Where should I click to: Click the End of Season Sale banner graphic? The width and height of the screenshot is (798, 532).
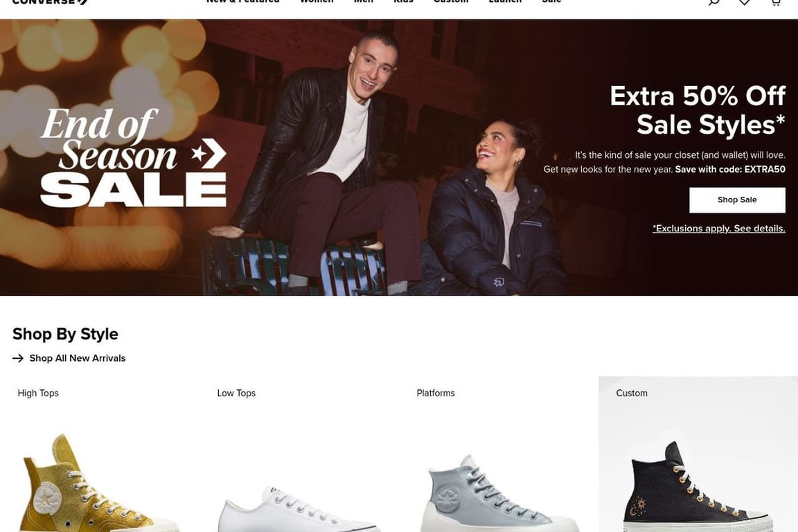coord(133,157)
